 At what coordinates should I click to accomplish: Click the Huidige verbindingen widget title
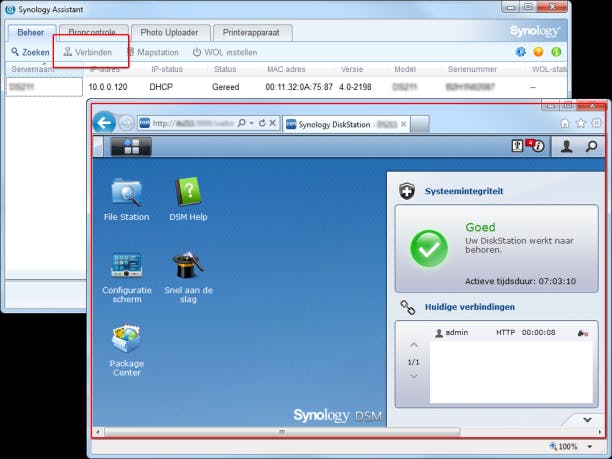[x=470, y=307]
